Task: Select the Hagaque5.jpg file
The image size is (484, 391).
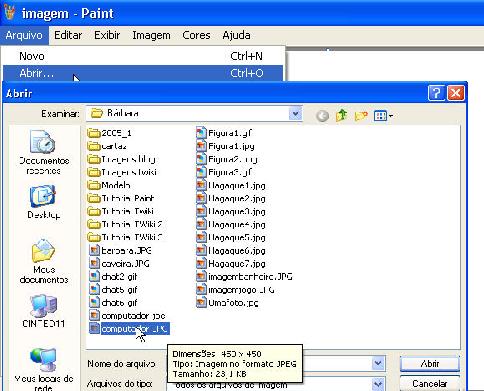Action: (231, 237)
